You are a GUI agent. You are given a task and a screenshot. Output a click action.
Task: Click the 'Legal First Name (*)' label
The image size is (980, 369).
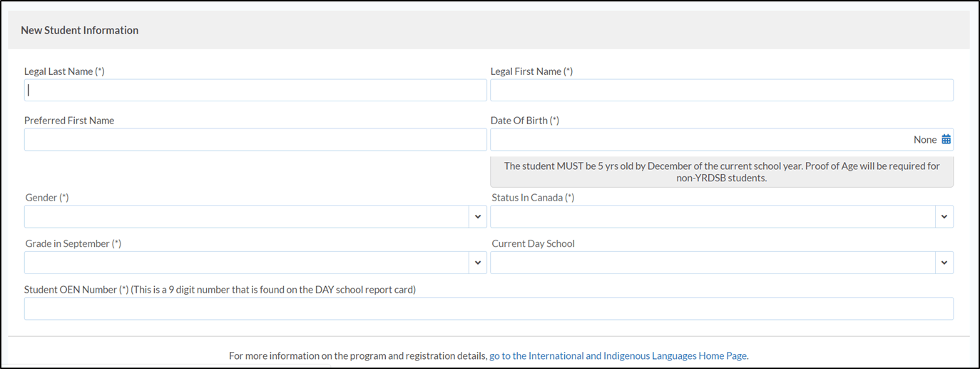click(531, 71)
